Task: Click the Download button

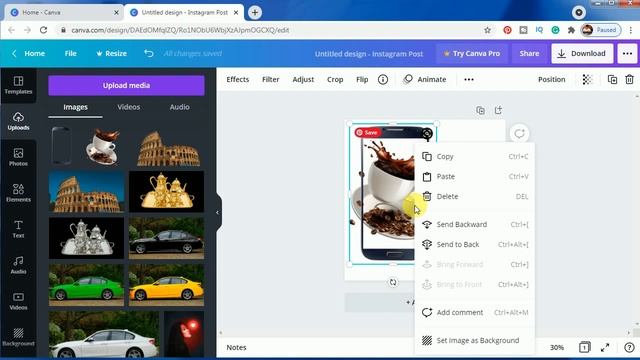Action: (x=582, y=53)
